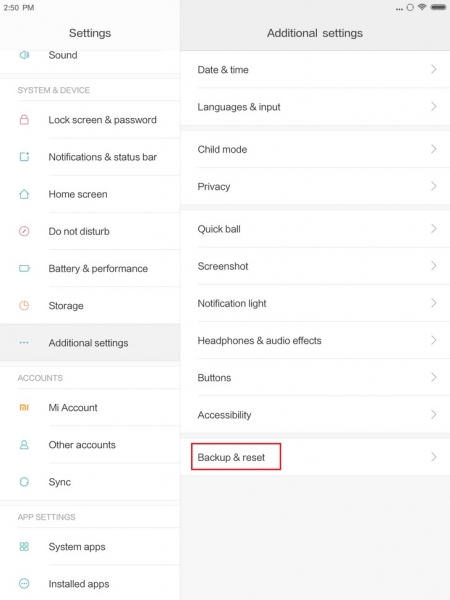Image resolution: width=450 pixels, height=600 pixels.
Task: Open Do not disturb settings
Action: 90,231
